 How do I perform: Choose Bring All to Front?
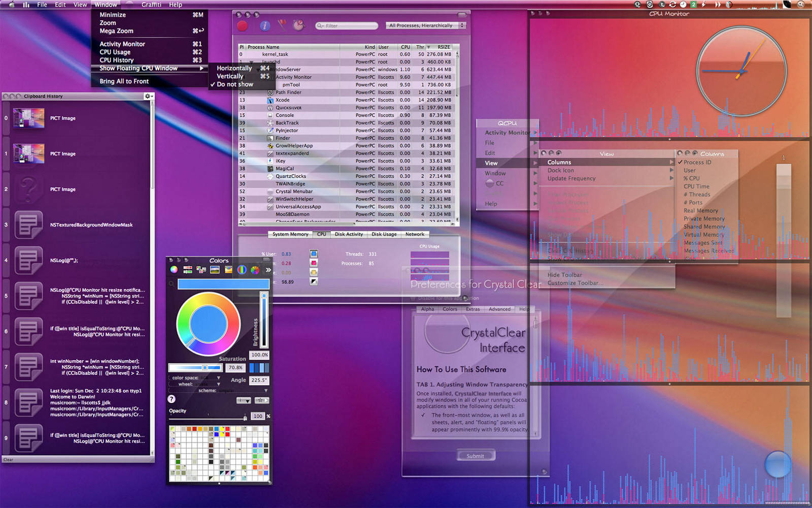point(150,81)
